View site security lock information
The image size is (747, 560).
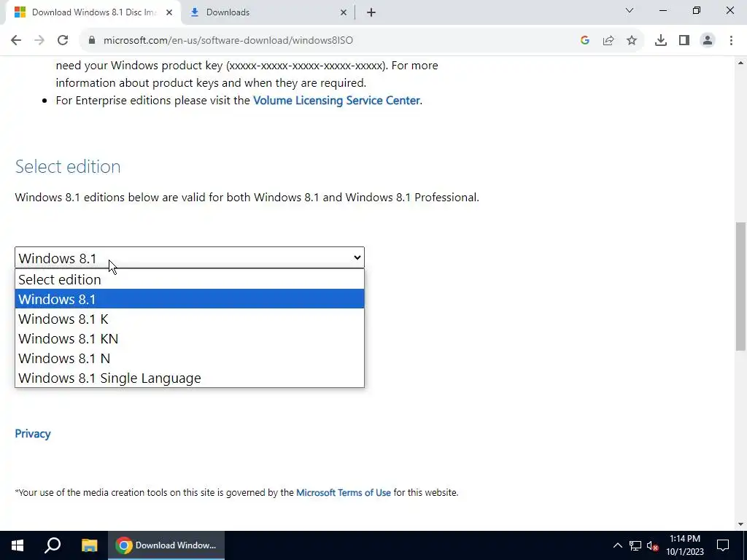click(x=92, y=40)
